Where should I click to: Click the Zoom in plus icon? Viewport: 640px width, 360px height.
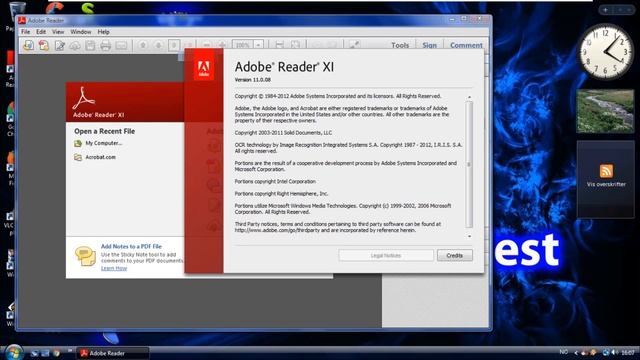pyautogui.click(x=222, y=45)
